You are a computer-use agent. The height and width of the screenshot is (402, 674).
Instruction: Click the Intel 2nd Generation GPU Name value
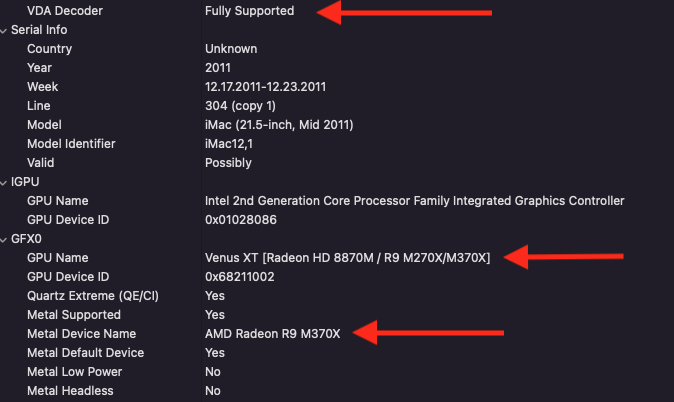tap(414, 201)
